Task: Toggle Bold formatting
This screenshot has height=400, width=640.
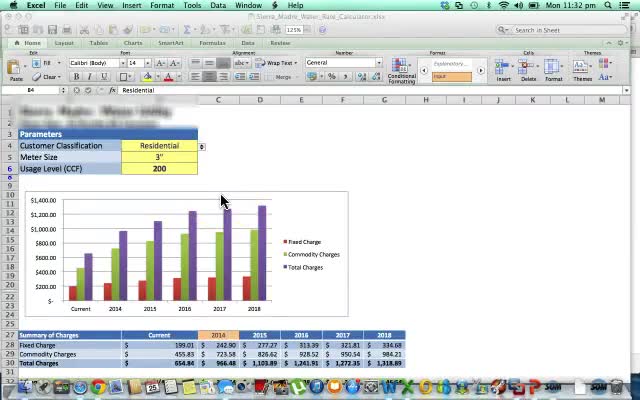Action: (x=76, y=77)
